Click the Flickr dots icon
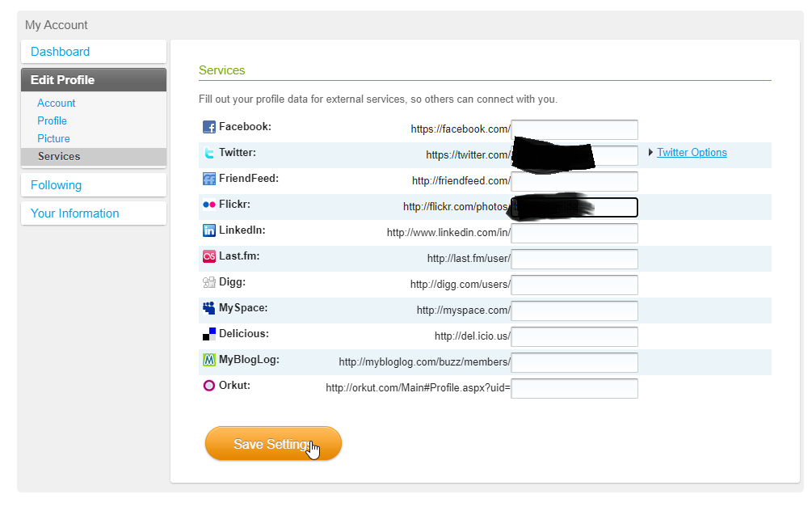This screenshot has height=507, width=812. point(208,205)
